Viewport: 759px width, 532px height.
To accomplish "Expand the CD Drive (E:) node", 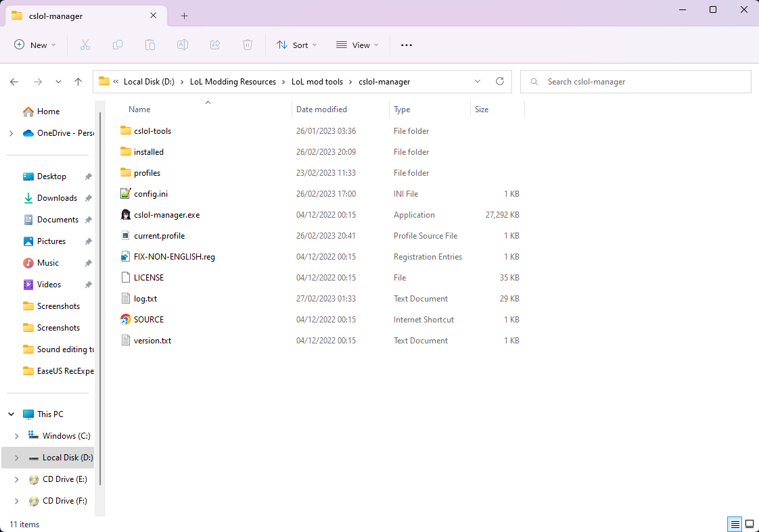I will point(16,479).
